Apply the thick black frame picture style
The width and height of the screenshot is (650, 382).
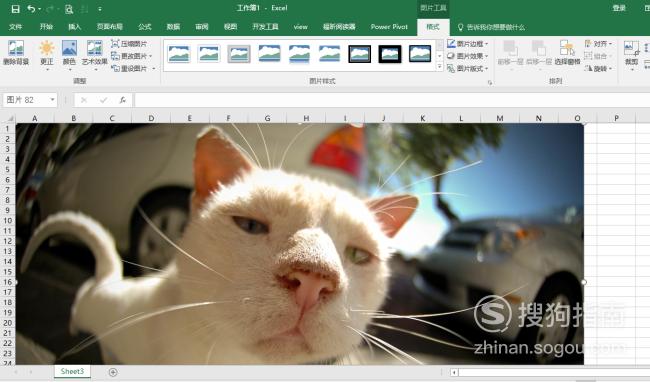click(390, 54)
